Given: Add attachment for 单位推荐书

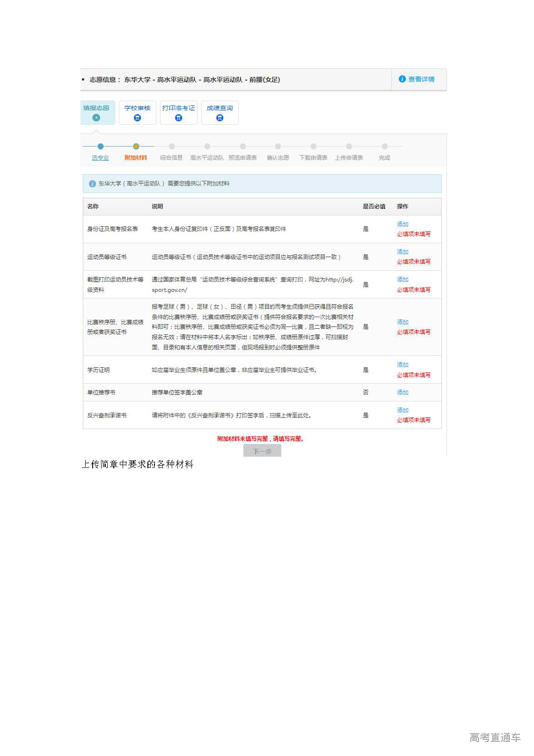Looking at the screenshot, I should [x=402, y=393].
